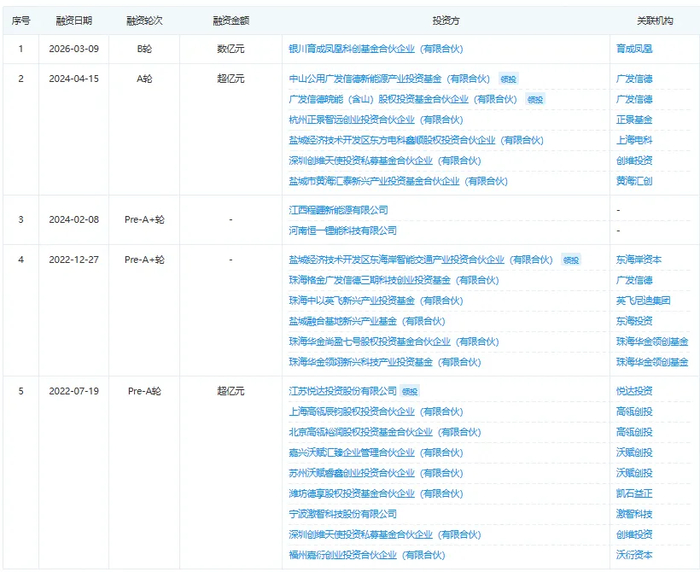
Task: Select the B轮 round cell
Action: [x=144, y=49]
